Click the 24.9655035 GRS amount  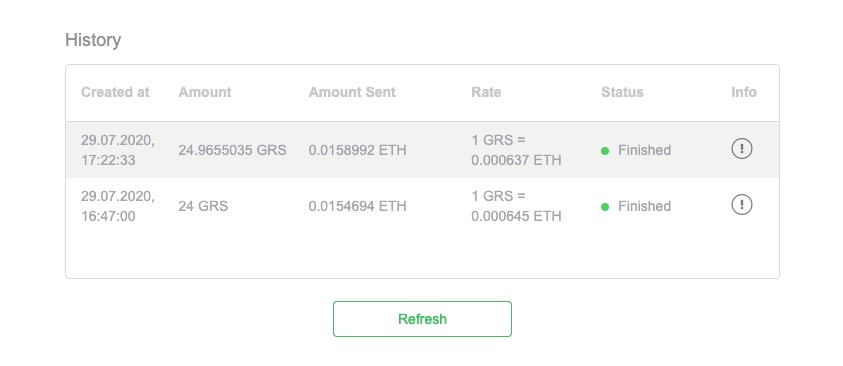click(232, 150)
